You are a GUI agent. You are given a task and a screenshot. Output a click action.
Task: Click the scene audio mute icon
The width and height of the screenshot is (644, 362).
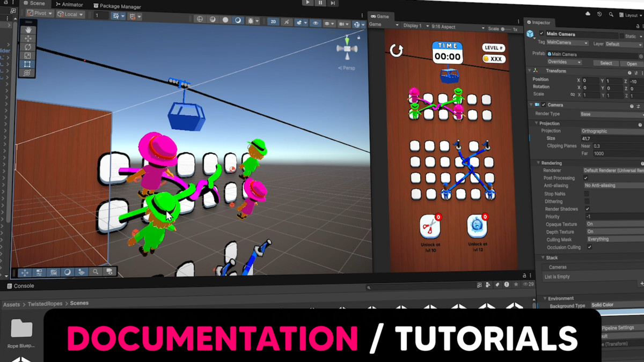point(287,23)
